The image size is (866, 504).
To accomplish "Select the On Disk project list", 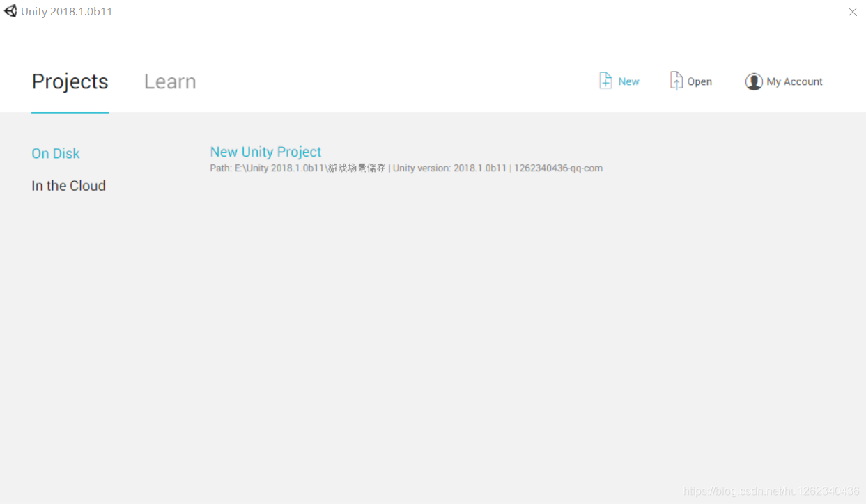I will click(56, 153).
